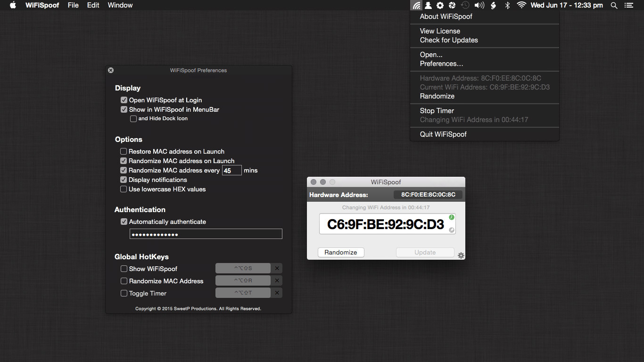Click the hardware address value 8C:F0:EE:8C:0C:8C

click(x=428, y=195)
